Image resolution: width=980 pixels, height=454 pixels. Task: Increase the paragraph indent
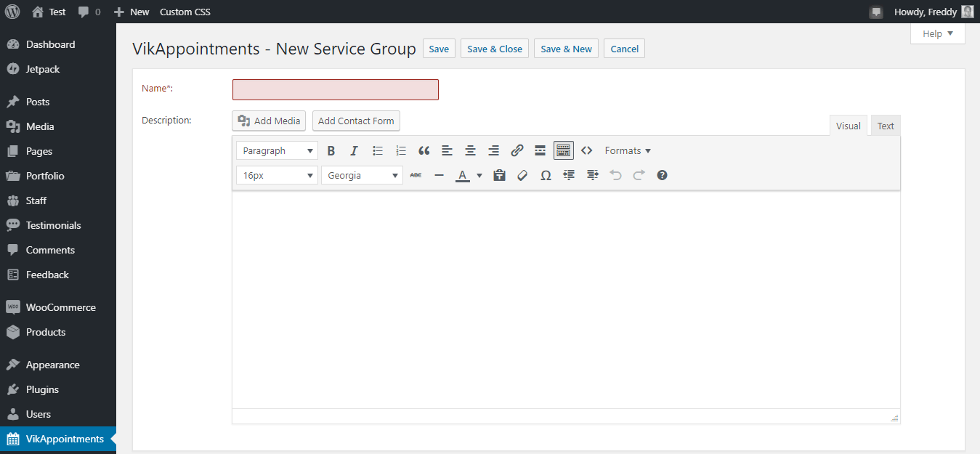pyautogui.click(x=592, y=175)
